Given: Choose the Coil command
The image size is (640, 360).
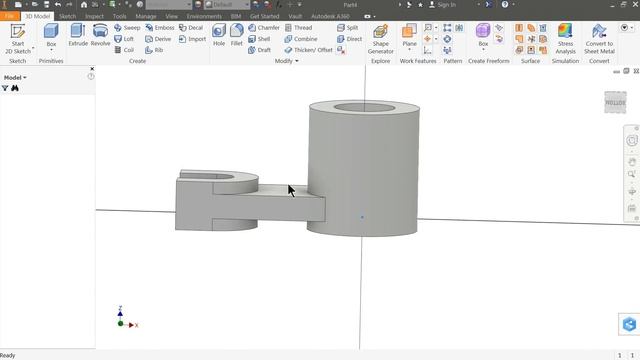Looking at the screenshot, I should 124,50.
